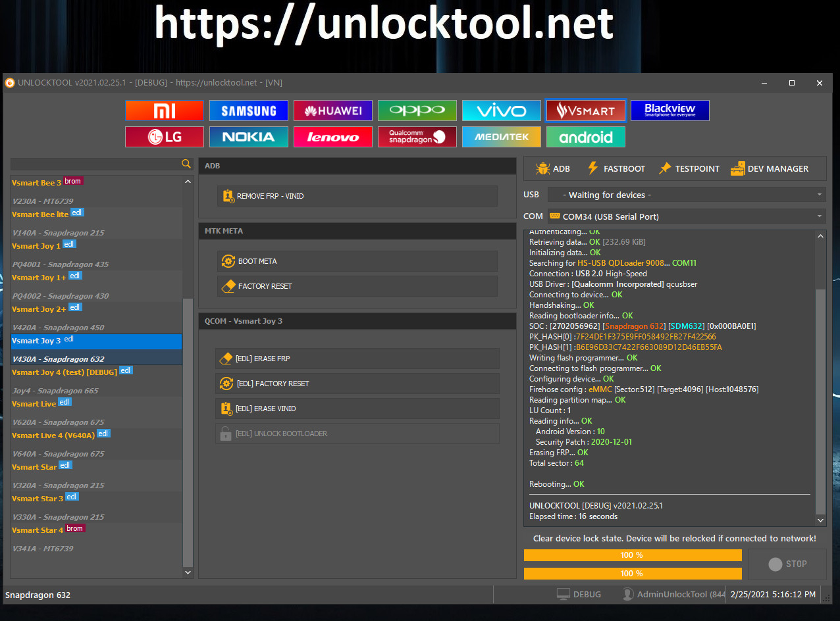Open the USB device dropdown
Screen dimensions: 840x621
pyautogui.click(x=687, y=195)
